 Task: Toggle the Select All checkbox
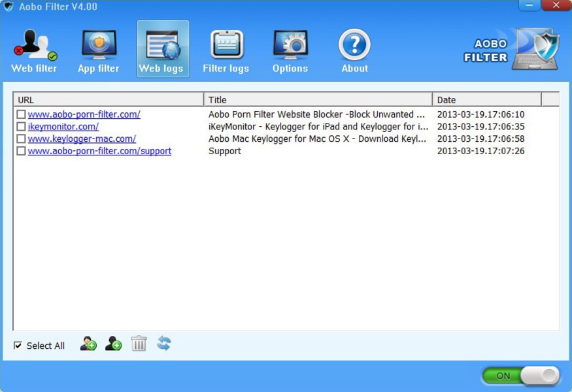(x=18, y=346)
